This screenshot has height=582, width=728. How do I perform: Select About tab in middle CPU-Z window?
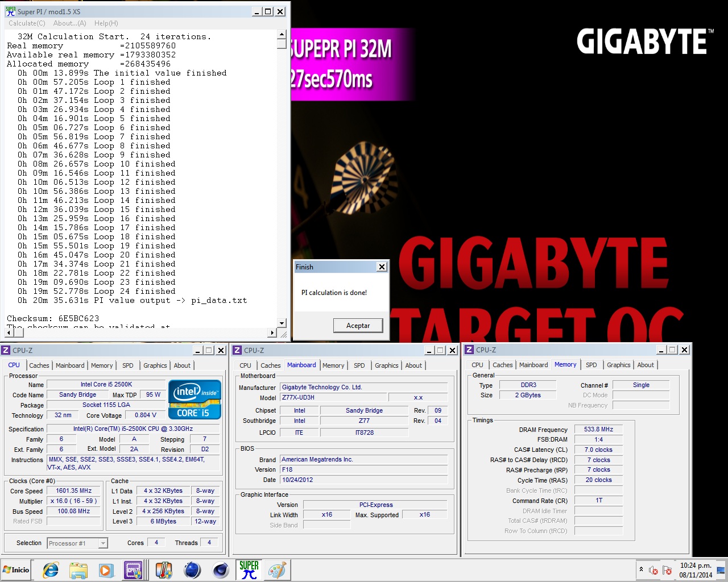click(413, 365)
